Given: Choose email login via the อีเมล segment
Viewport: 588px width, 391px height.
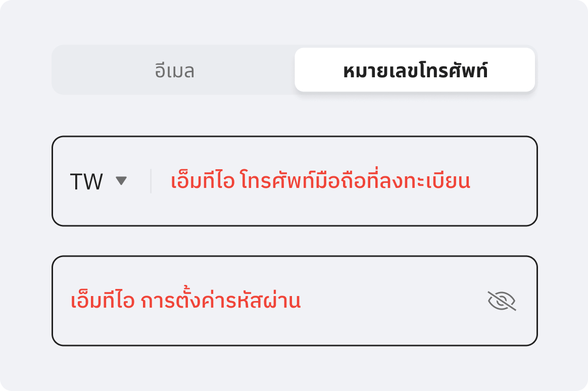Looking at the screenshot, I should pyautogui.click(x=174, y=70).
